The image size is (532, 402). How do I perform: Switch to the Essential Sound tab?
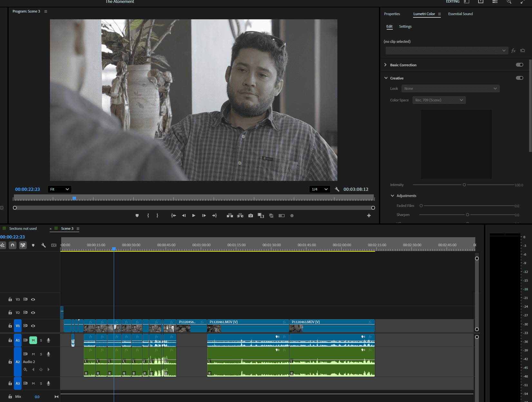click(460, 14)
